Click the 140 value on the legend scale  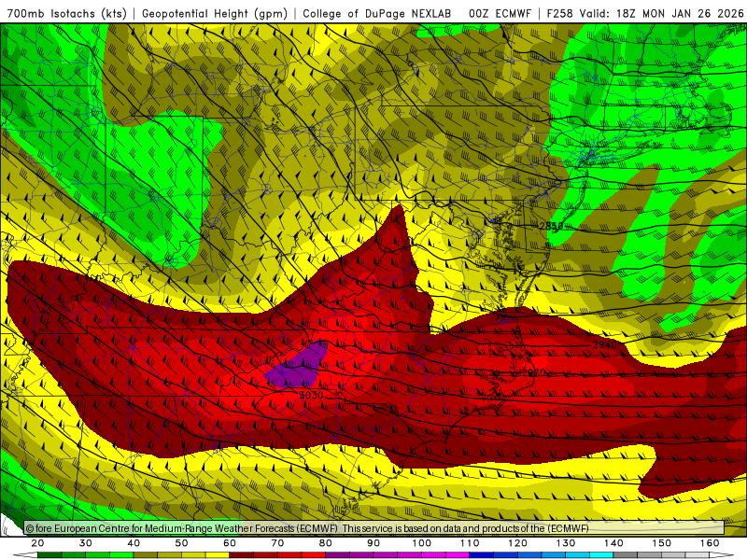click(x=613, y=543)
